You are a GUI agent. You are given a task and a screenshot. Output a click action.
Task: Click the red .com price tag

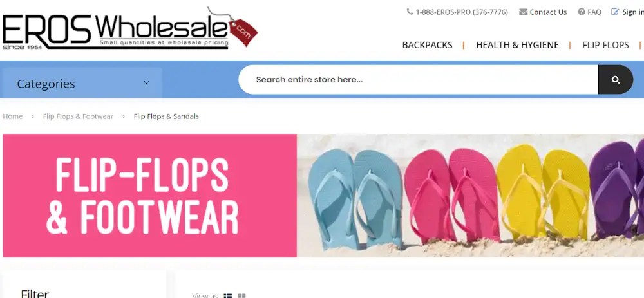243,32
